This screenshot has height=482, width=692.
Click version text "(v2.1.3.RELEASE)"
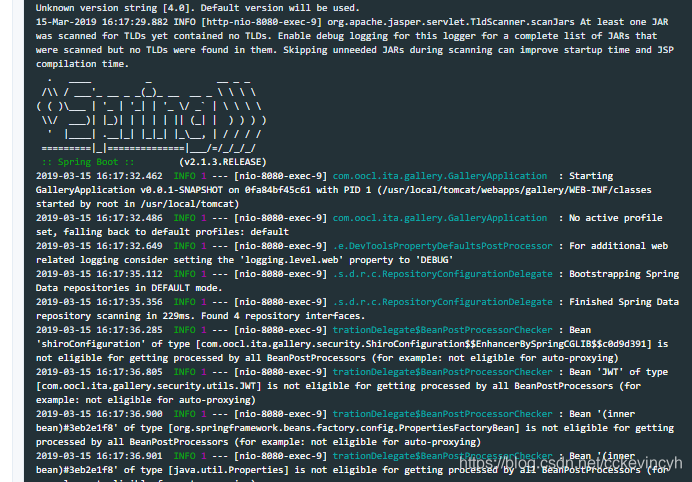pos(222,162)
